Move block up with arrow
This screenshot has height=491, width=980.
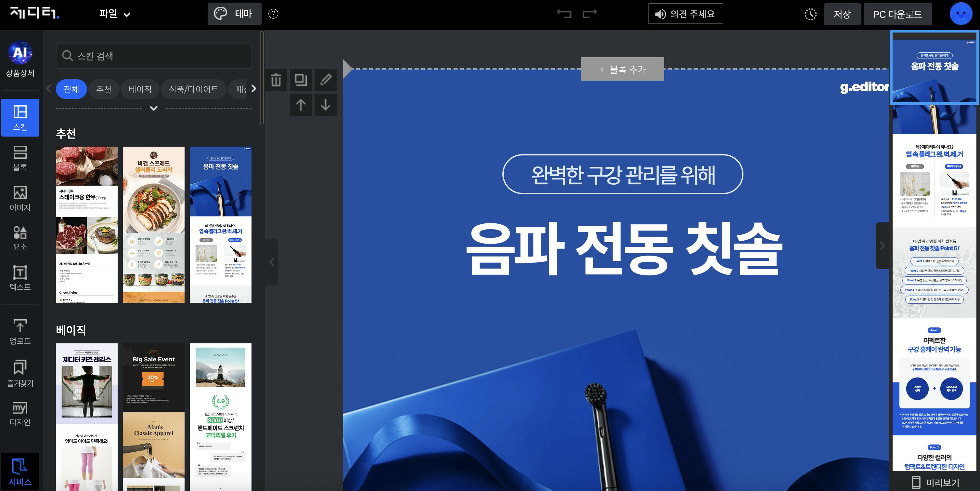pos(301,105)
